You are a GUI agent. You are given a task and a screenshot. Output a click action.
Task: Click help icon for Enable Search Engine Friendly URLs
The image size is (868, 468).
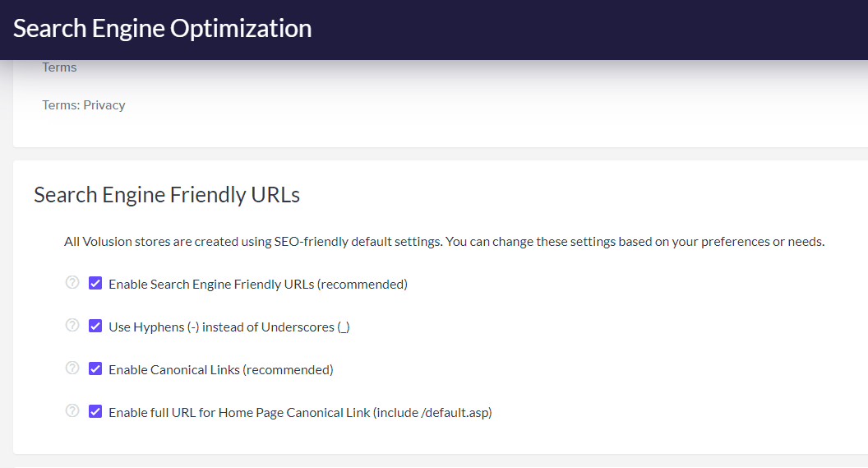click(x=72, y=283)
